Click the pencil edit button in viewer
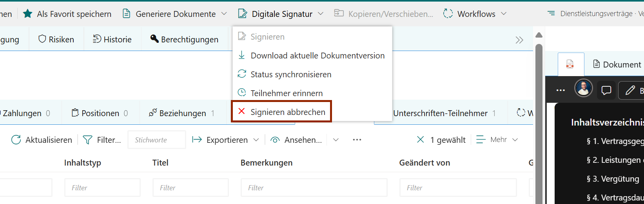The height and width of the screenshot is (204, 644). pos(630,90)
